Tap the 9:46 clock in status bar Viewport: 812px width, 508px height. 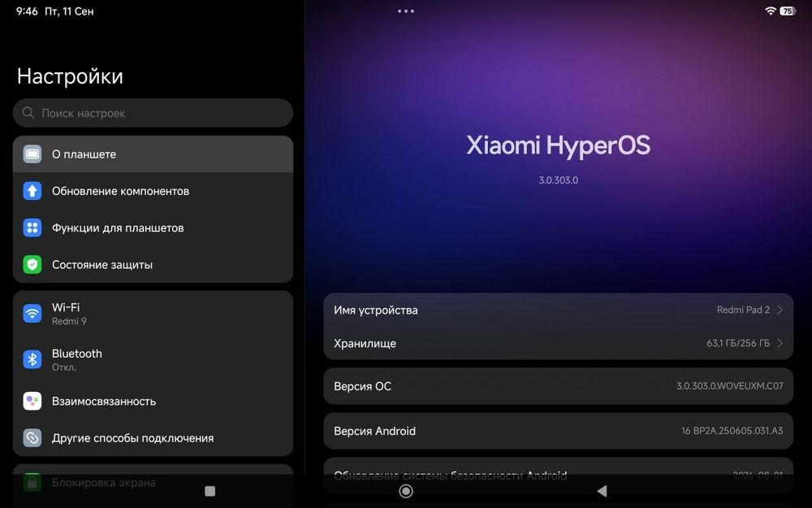point(27,11)
